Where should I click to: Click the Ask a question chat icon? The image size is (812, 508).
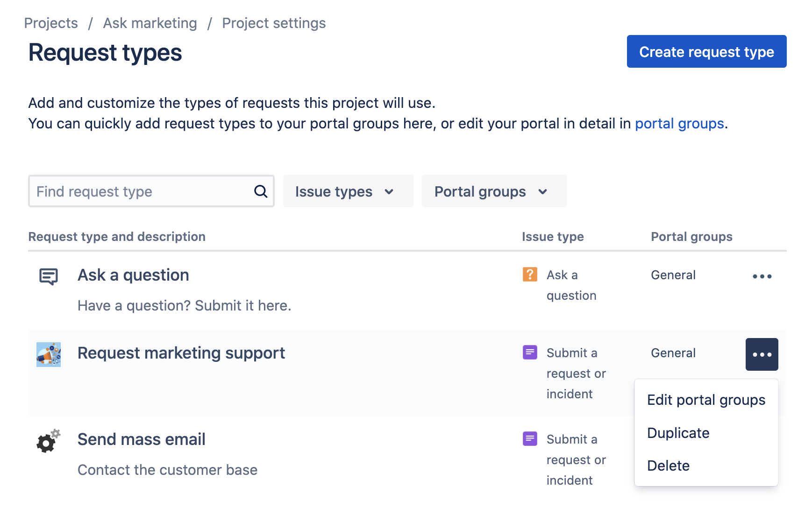(x=49, y=276)
